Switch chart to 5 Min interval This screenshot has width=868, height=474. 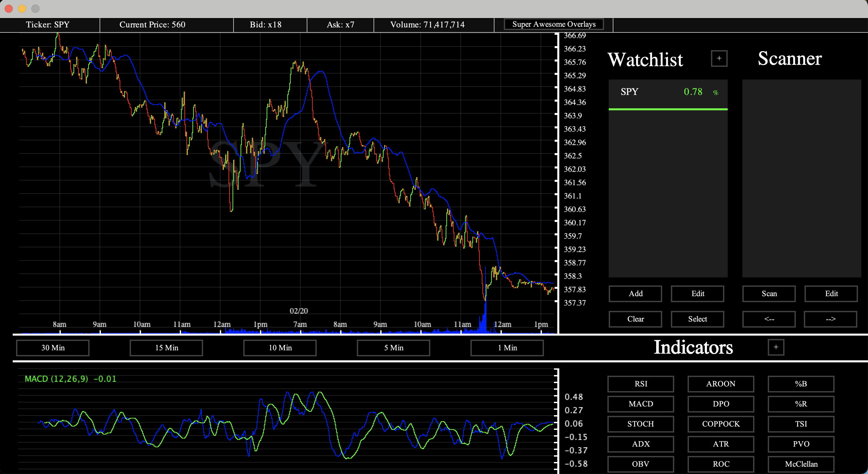point(393,348)
